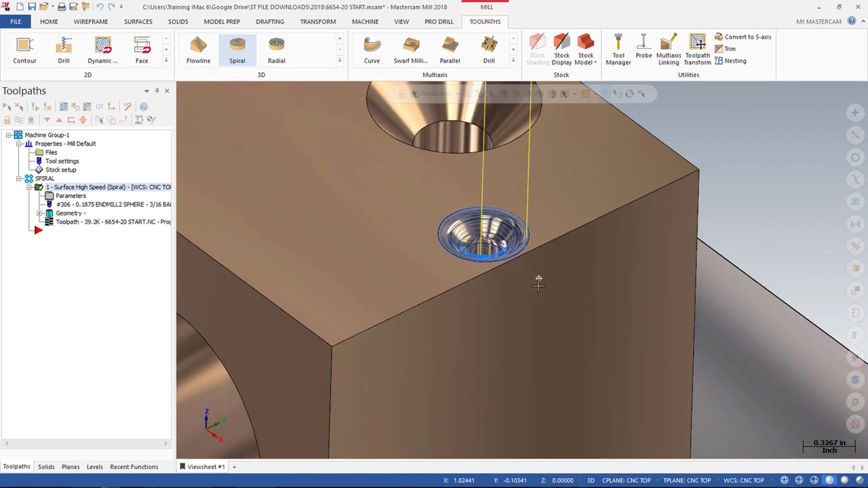The image size is (868, 488).
Task: Select the Spiral toolpath icon
Action: (x=237, y=49)
